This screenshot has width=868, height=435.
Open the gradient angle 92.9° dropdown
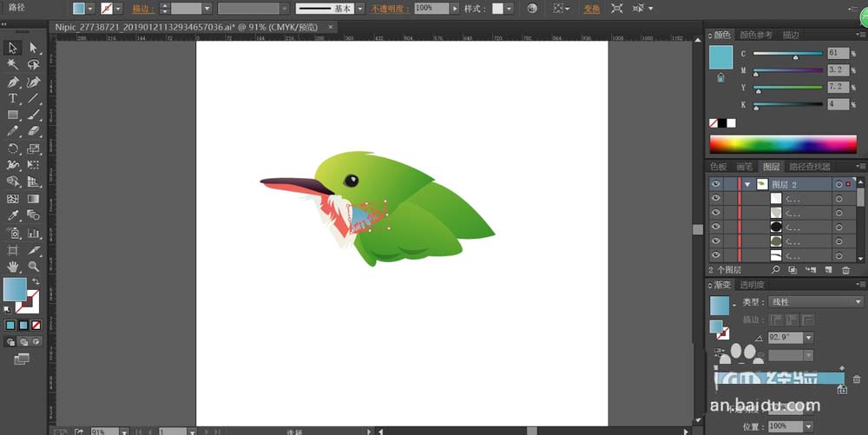809,338
